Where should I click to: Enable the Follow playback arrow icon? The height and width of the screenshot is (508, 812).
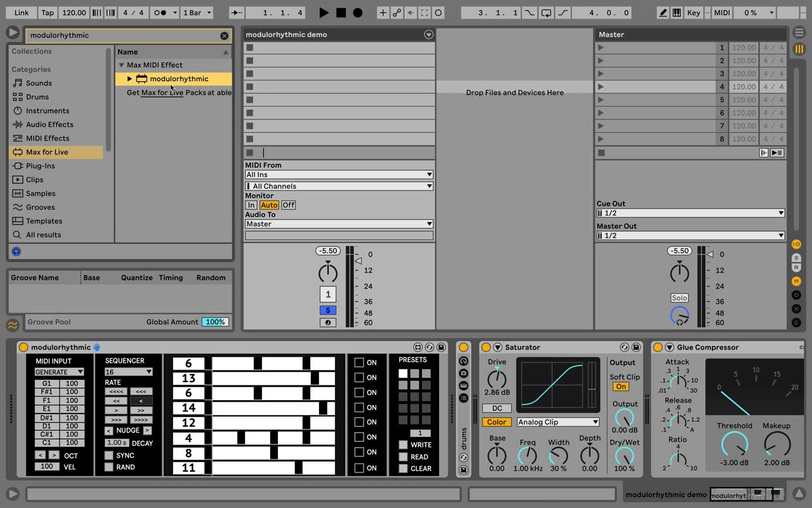237,13
